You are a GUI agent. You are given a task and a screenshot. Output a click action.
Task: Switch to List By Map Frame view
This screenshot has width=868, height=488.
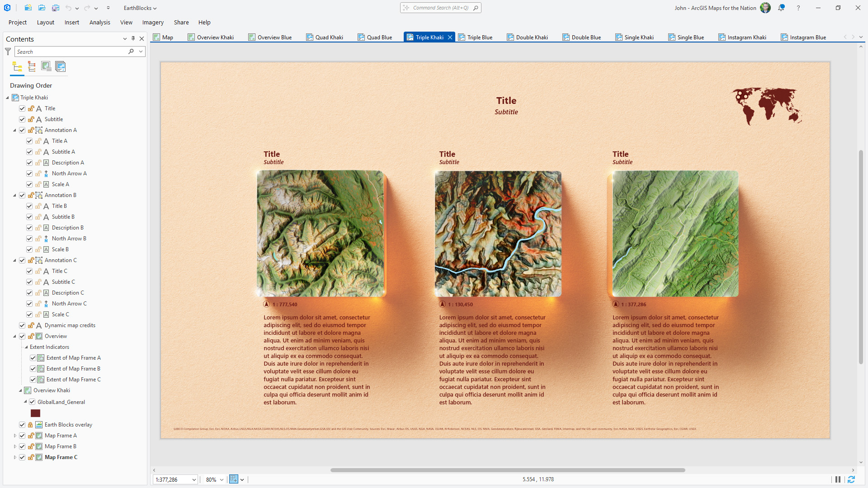(46, 67)
